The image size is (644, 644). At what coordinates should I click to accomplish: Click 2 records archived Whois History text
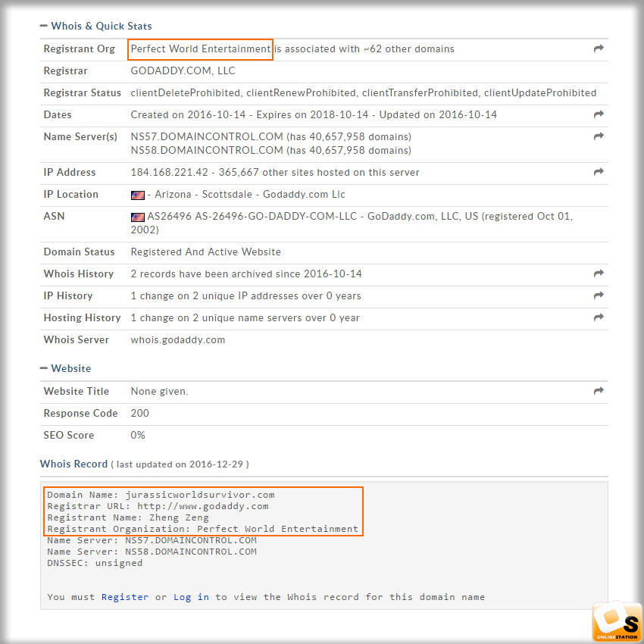(x=246, y=274)
